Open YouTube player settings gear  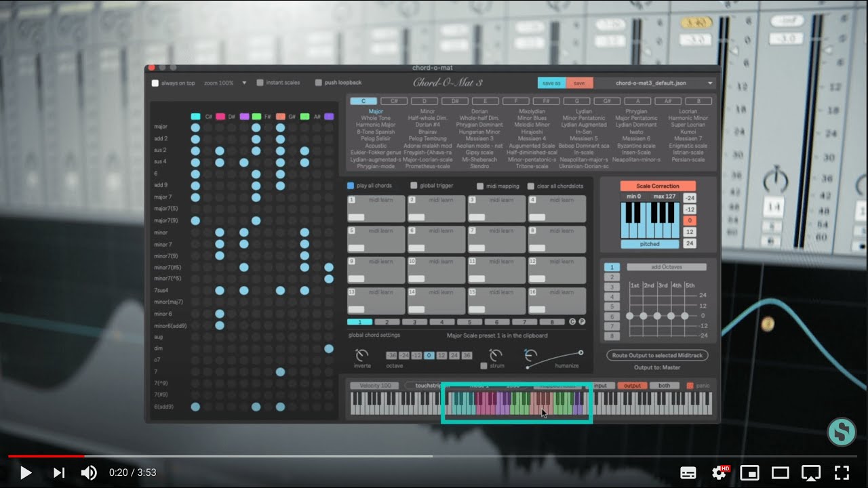pos(719,472)
